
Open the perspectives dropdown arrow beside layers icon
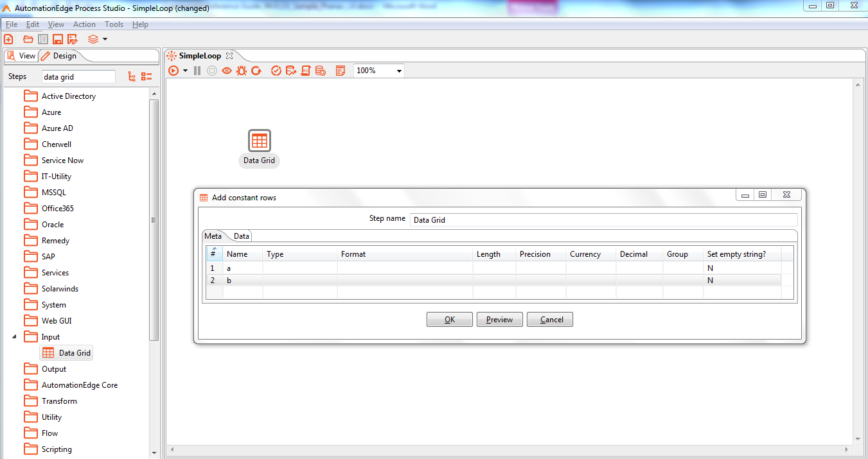tap(105, 39)
